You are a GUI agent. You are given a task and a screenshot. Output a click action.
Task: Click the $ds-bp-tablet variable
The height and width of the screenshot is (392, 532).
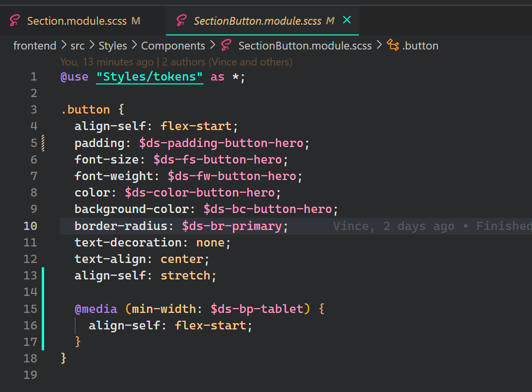(x=257, y=309)
